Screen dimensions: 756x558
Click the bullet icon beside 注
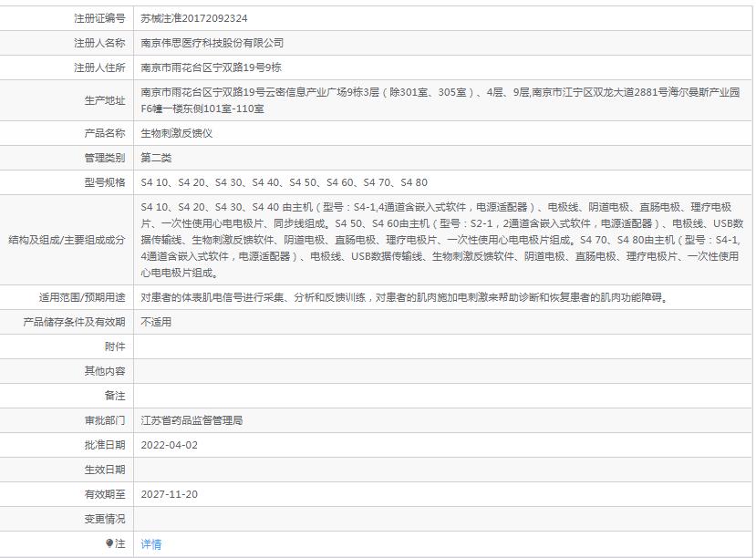109,543
